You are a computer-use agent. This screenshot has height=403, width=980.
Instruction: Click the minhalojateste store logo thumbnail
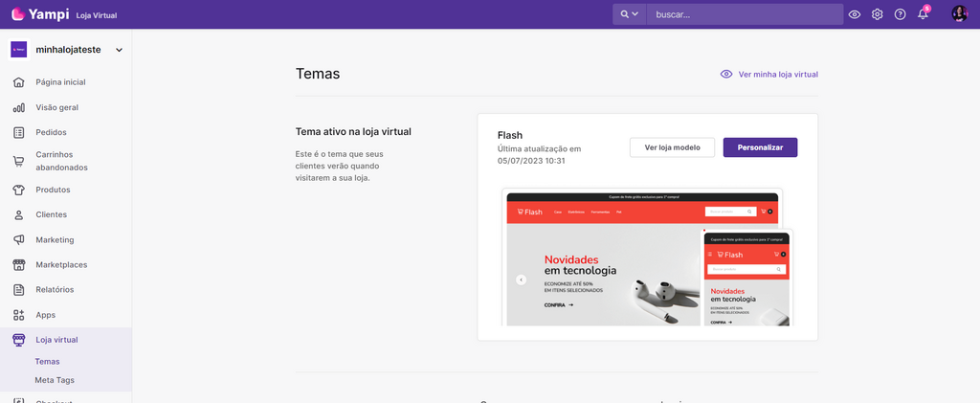tap(19, 50)
